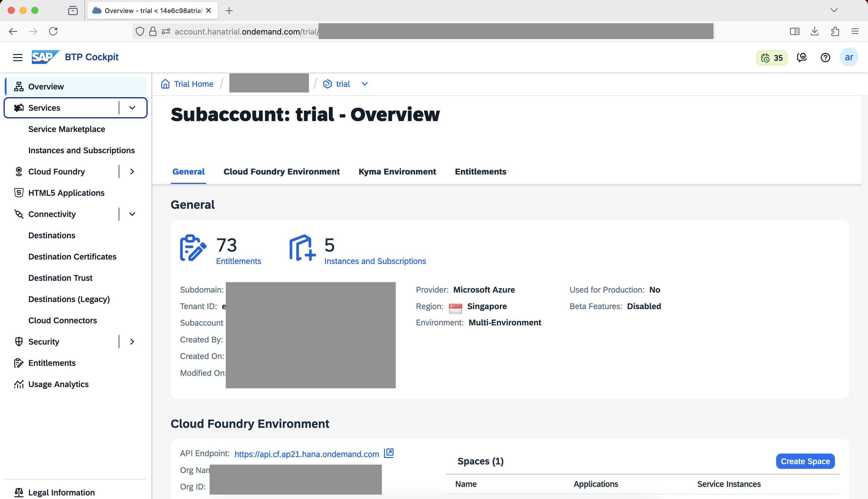This screenshot has height=499, width=868.
Task: Collapse the Services navigation group
Action: point(132,107)
